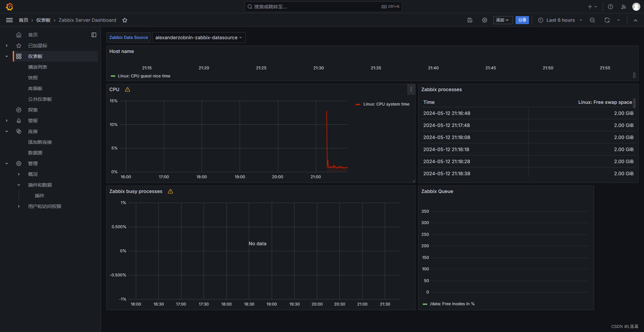Click the home icon in sidebar
Image resolution: width=644 pixels, height=332 pixels.
[x=19, y=35]
